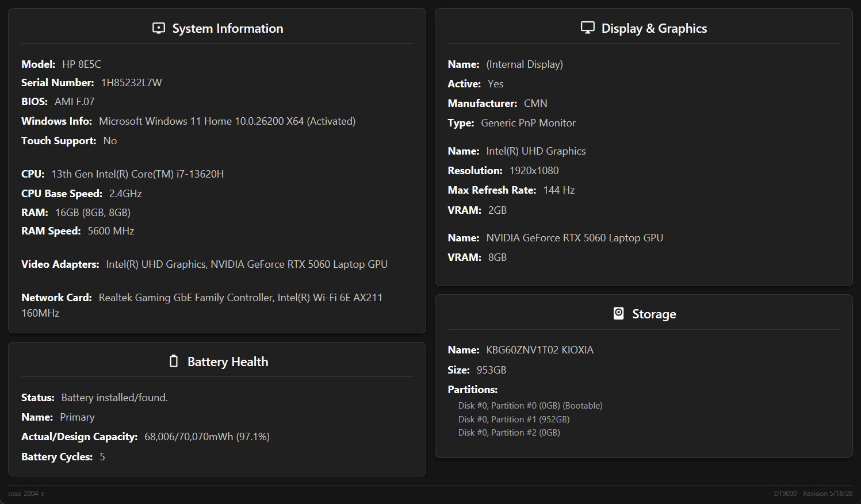Click the System Information panel icon
Image resolution: width=861 pixels, height=504 pixels.
click(x=159, y=28)
